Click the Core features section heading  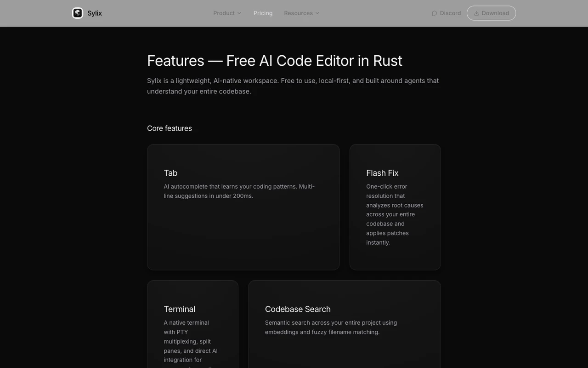coord(170,128)
